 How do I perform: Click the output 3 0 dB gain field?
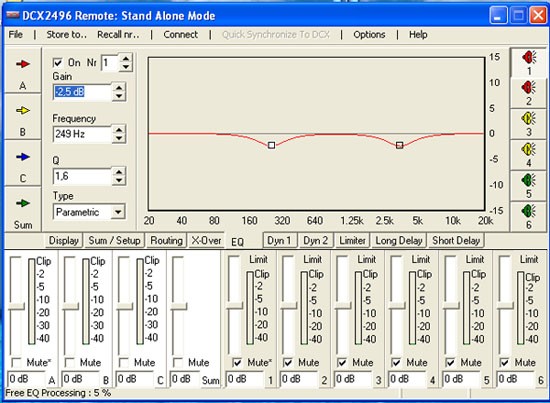pyautogui.click(x=353, y=379)
